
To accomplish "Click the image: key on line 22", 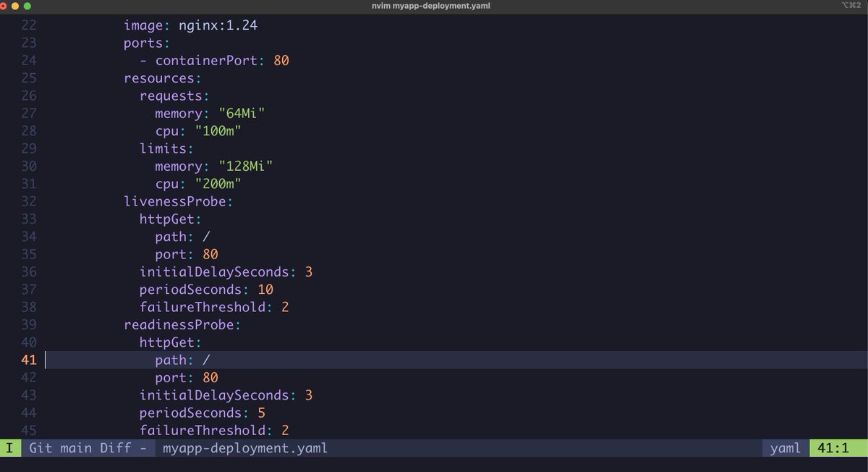I will tap(148, 25).
